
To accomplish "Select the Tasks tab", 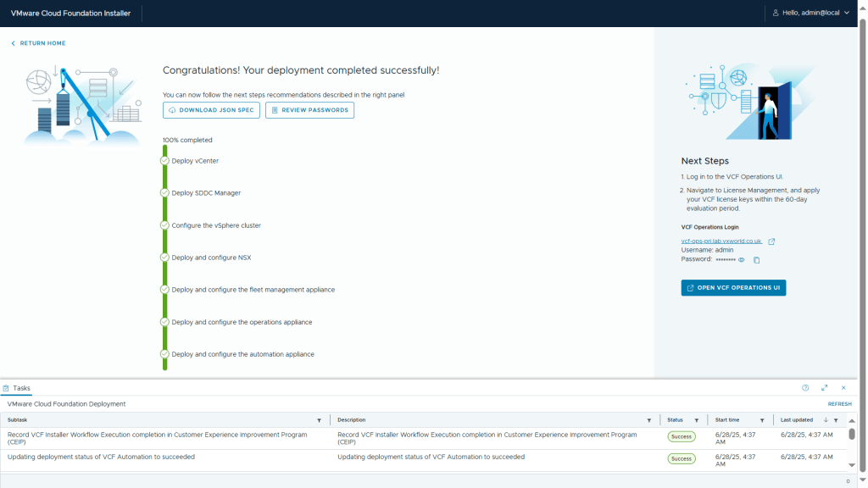I will 17,388.
